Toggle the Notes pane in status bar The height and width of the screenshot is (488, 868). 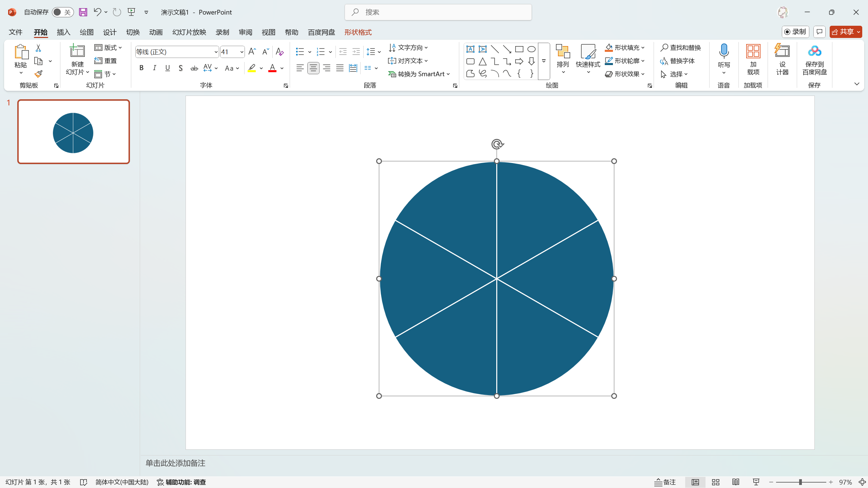[x=666, y=482]
